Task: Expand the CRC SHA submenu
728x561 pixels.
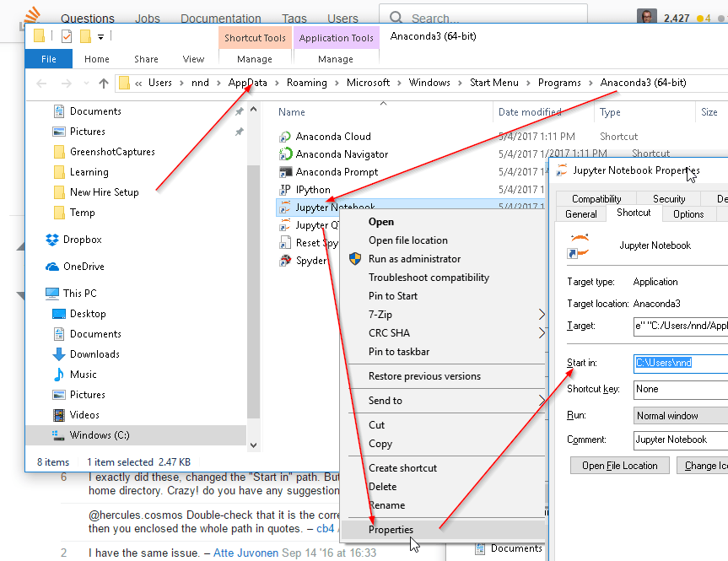Action: coord(541,333)
